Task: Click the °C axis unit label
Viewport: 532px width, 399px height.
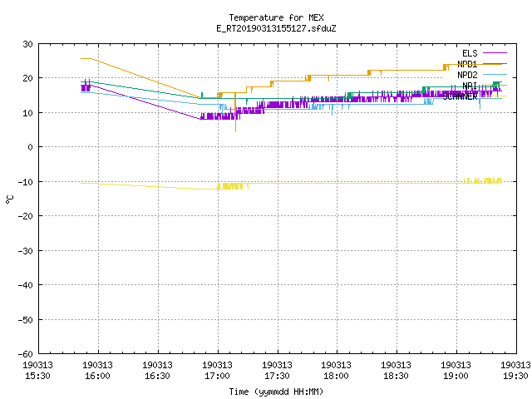Action: tap(10, 199)
